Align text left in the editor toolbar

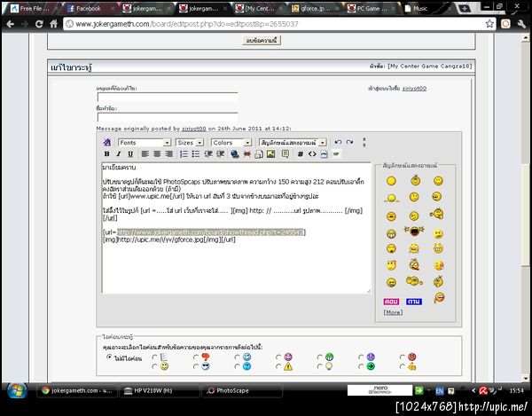pos(145,154)
